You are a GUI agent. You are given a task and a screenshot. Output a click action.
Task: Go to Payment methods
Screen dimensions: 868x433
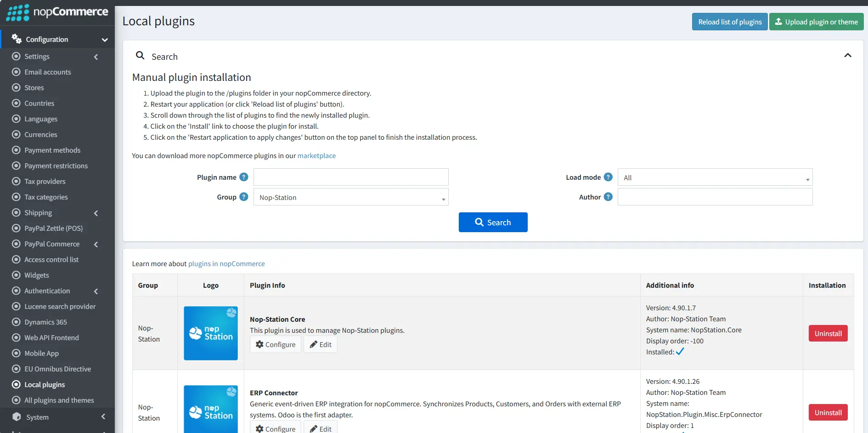click(x=52, y=150)
